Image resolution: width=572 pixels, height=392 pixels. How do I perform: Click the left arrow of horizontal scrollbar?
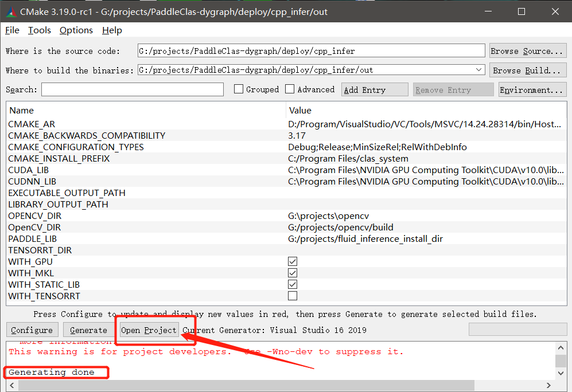[11, 385]
